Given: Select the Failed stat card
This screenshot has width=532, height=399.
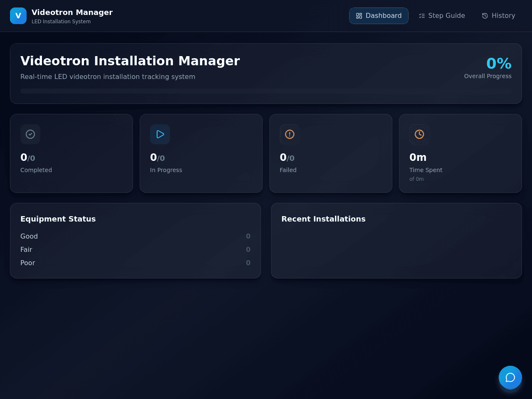Looking at the screenshot, I should (x=331, y=153).
